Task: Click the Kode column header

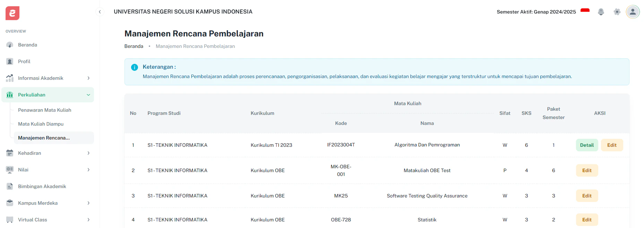Action: point(341,123)
